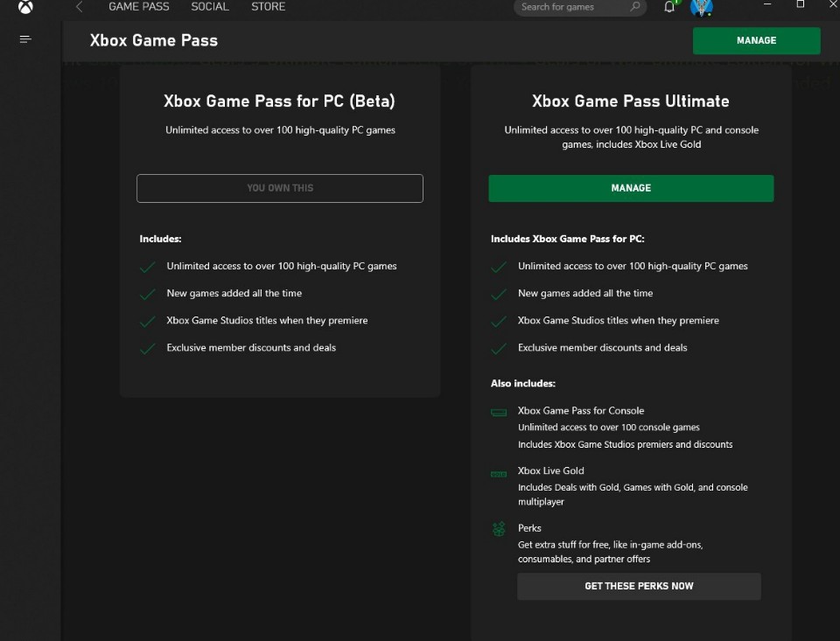Click the search magnifier icon

pos(635,7)
